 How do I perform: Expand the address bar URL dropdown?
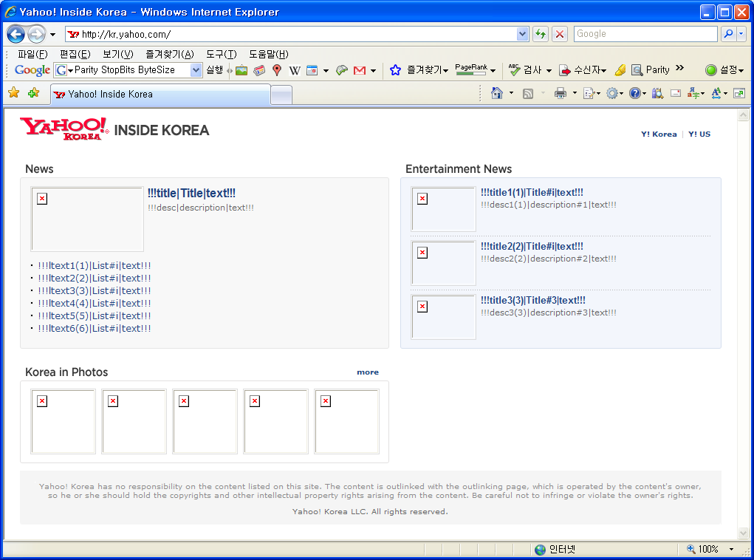coord(522,34)
